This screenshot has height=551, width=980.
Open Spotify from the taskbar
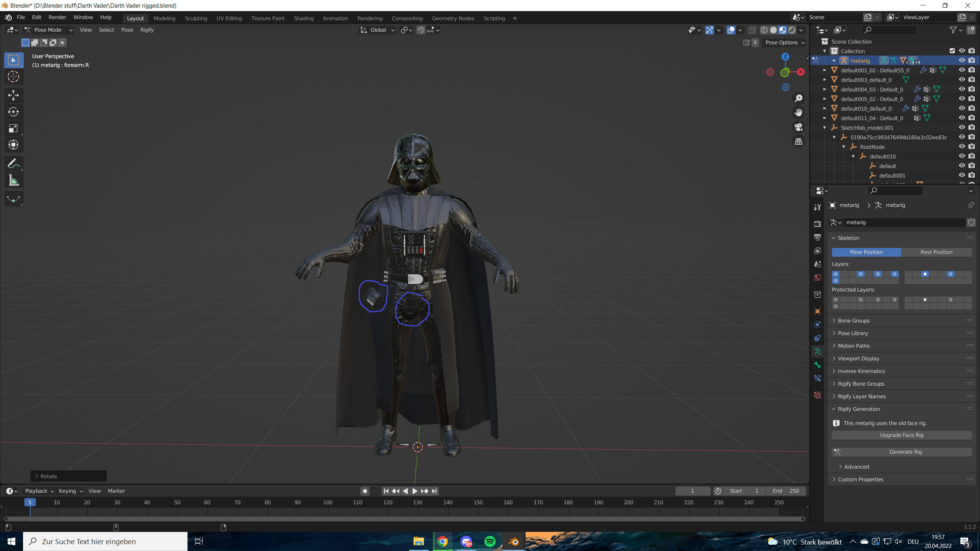(x=490, y=541)
